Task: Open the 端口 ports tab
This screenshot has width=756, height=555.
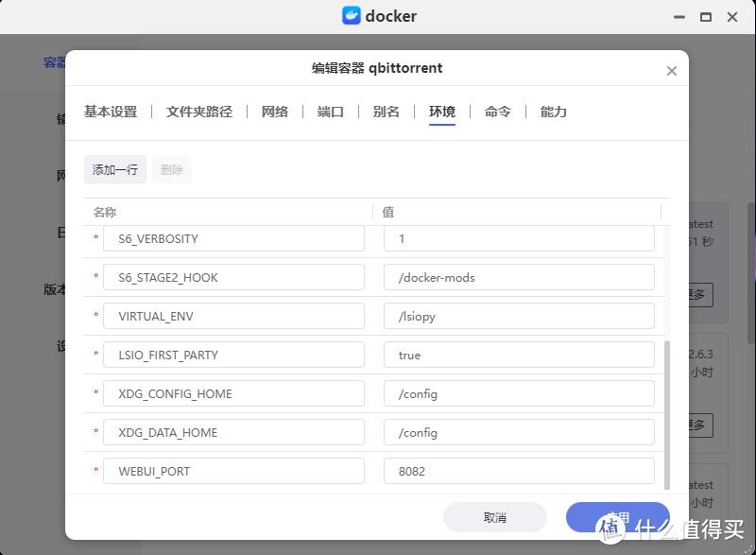Action: pyautogui.click(x=330, y=111)
